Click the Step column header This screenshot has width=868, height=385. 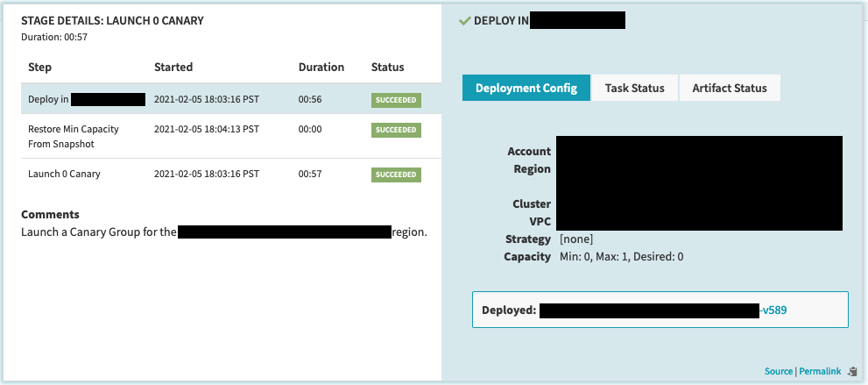(x=40, y=67)
